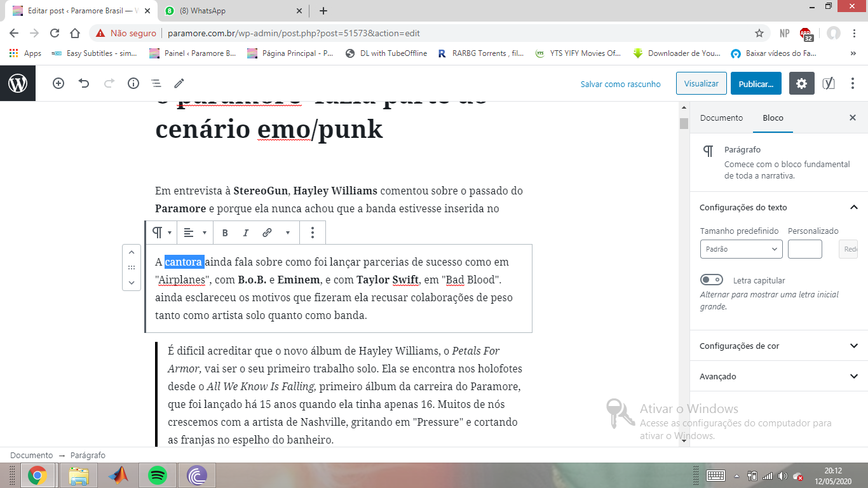Open YTS YIFY Movies bookmark
Image resolution: width=868 pixels, height=488 pixels.
point(578,53)
